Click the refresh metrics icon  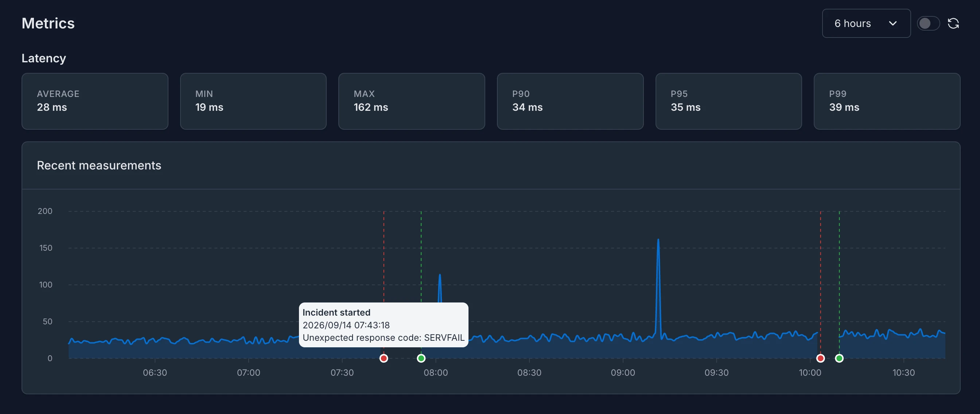[x=953, y=24]
